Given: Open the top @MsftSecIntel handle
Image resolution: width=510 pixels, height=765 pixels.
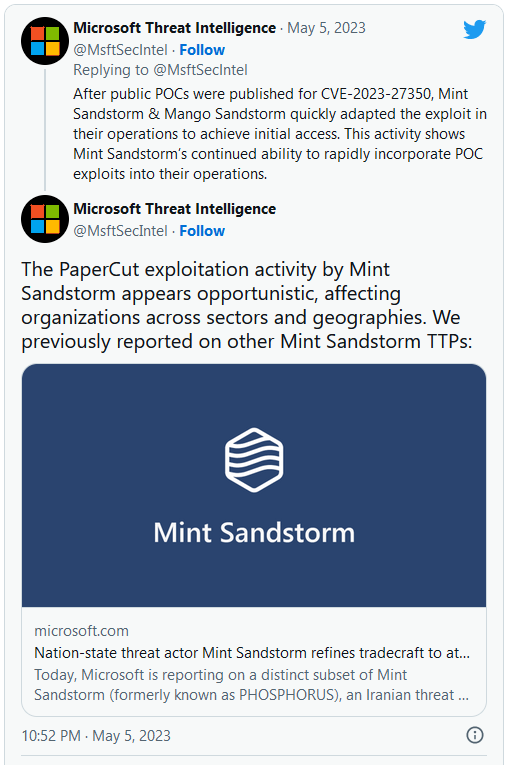Looking at the screenshot, I should [x=120, y=50].
